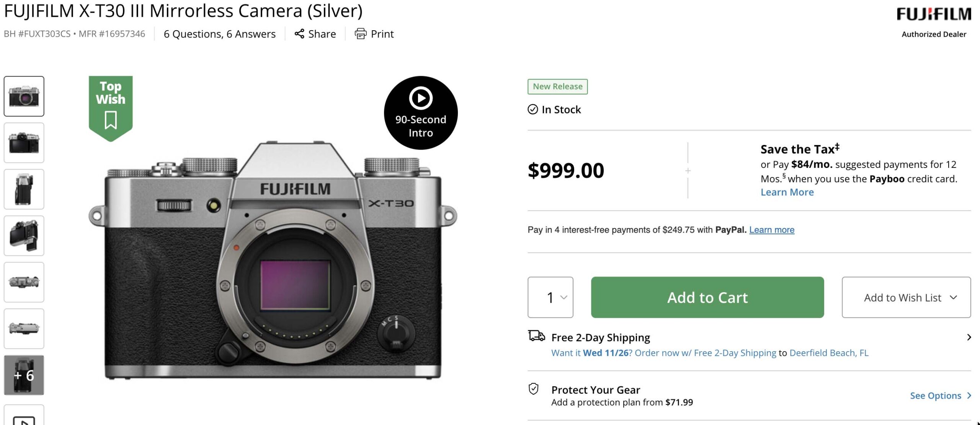The width and height of the screenshot is (980, 425).
Task: View the +6 more images thumbnail
Action: point(24,375)
